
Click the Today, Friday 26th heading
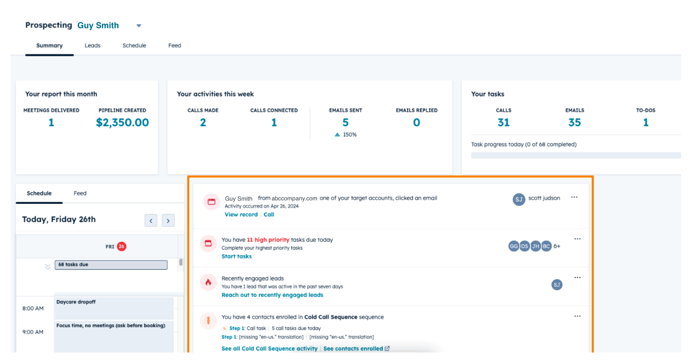point(59,219)
